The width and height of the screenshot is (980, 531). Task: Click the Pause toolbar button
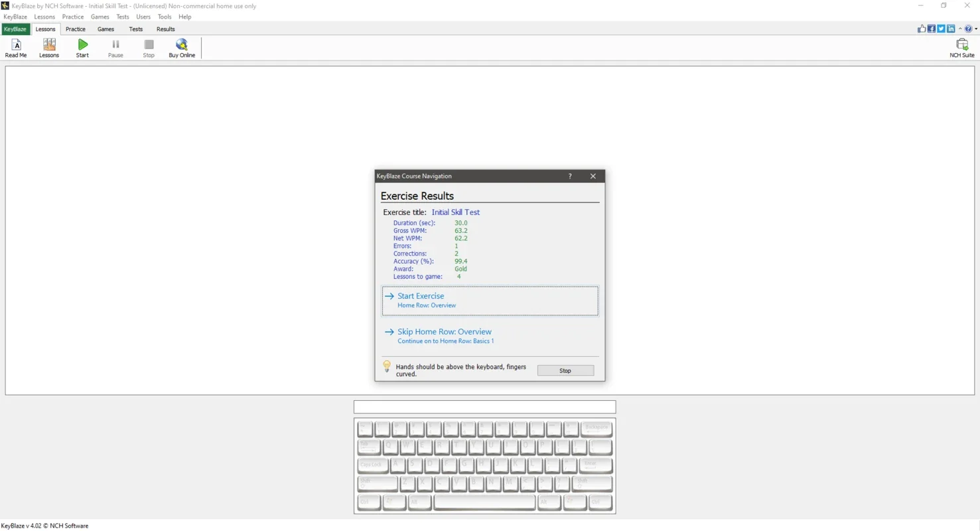point(115,48)
